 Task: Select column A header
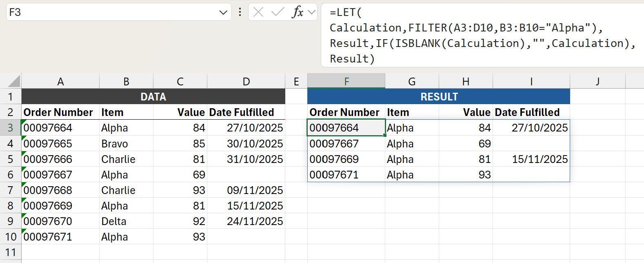60,81
